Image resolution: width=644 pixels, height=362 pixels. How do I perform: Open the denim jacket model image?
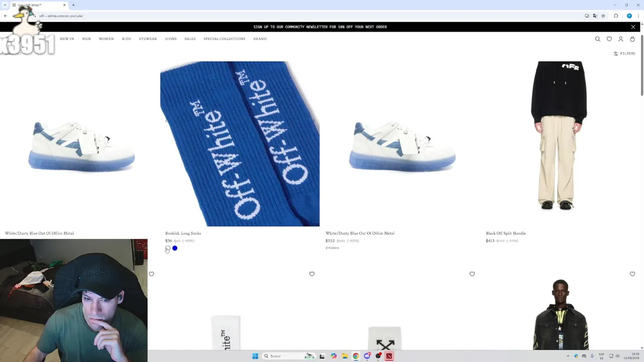[x=560, y=315]
